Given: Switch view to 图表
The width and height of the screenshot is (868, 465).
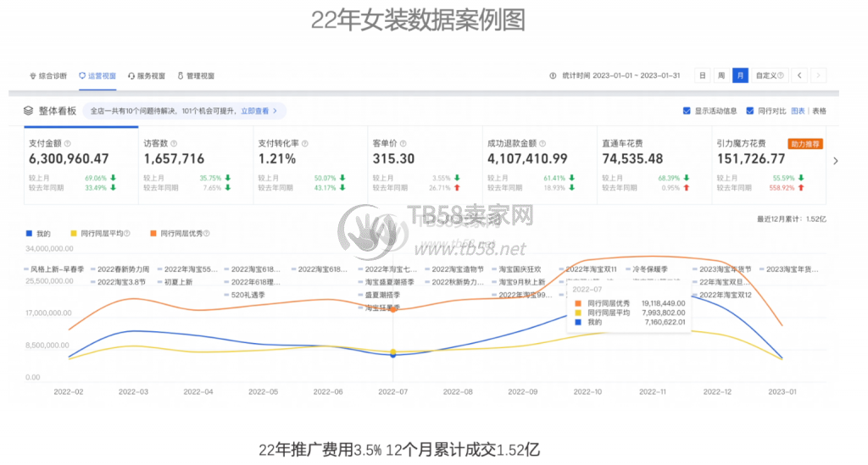Looking at the screenshot, I should [x=798, y=111].
